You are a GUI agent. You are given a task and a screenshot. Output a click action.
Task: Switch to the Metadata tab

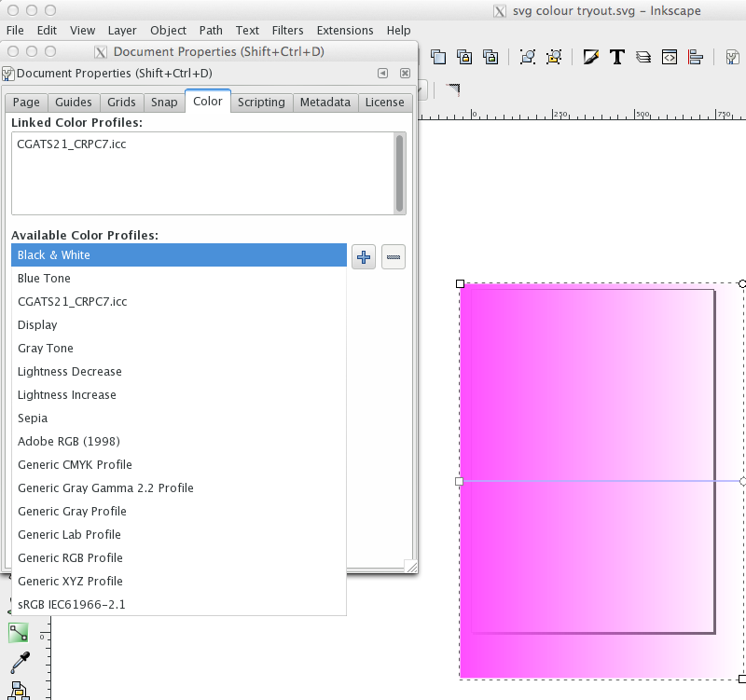pos(325,103)
